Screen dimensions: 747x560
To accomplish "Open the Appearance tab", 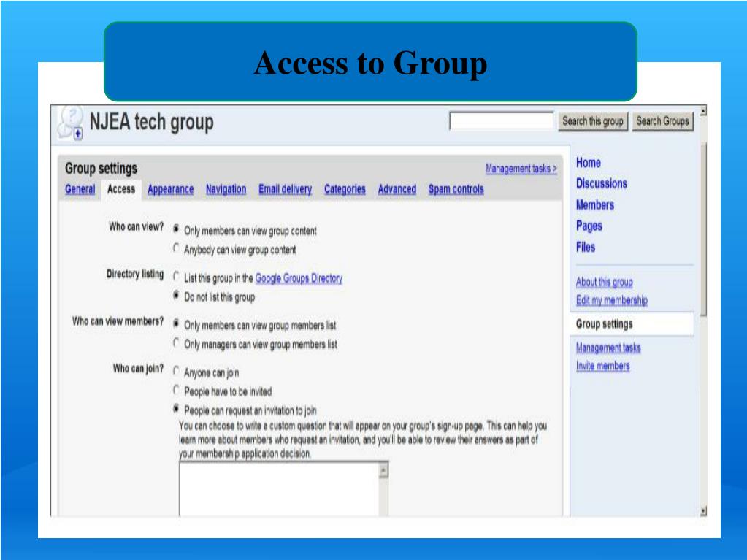I will coord(171,189).
